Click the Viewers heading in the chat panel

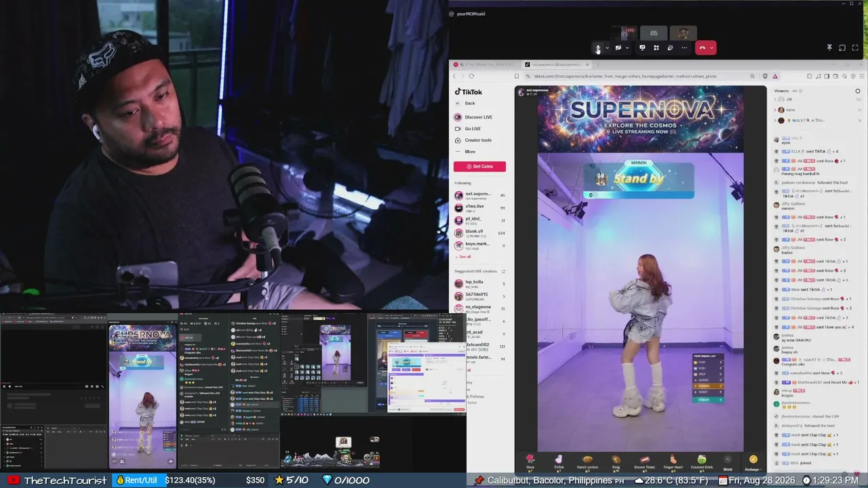pos(781,90)
